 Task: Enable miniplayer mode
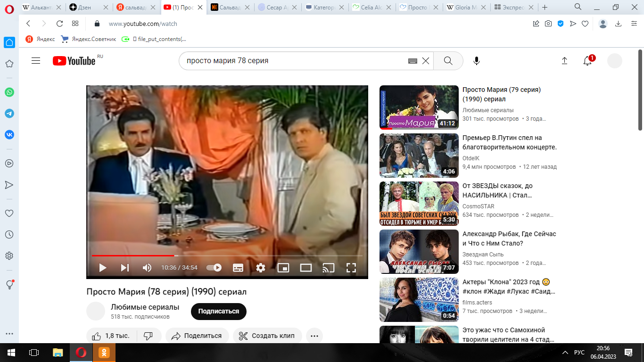coord(283,268)
